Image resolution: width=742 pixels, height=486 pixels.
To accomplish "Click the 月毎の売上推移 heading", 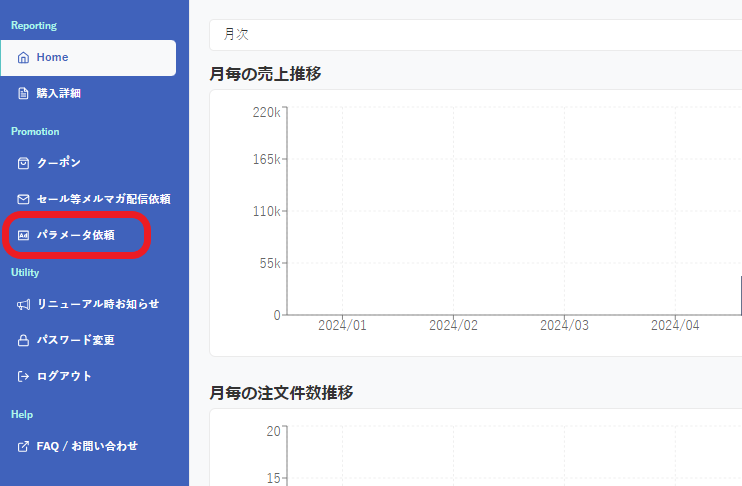I will point(265,74).
